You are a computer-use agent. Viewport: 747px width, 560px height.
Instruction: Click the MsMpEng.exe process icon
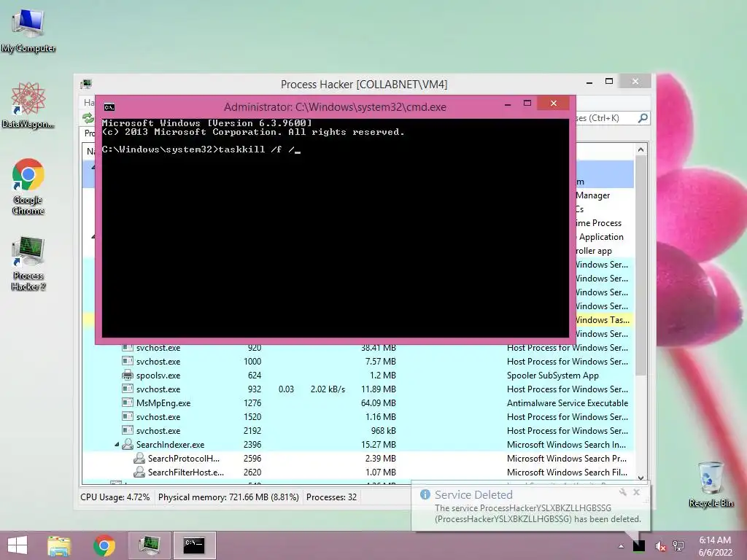click(x=127, y=402)
